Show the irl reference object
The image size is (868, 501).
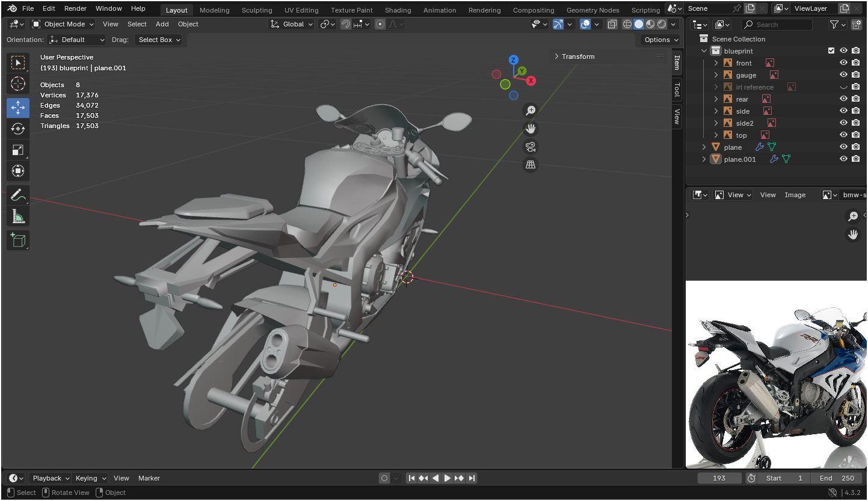(x=843, y=87)
